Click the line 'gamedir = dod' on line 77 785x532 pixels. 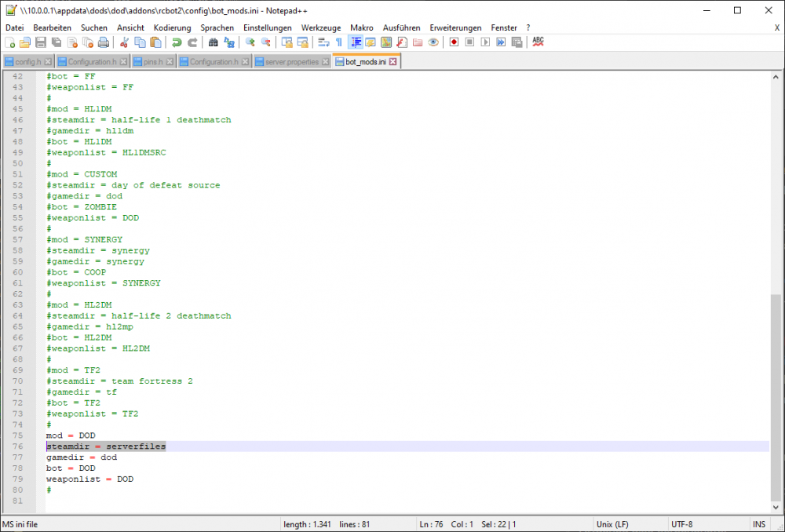coord(82,457)
